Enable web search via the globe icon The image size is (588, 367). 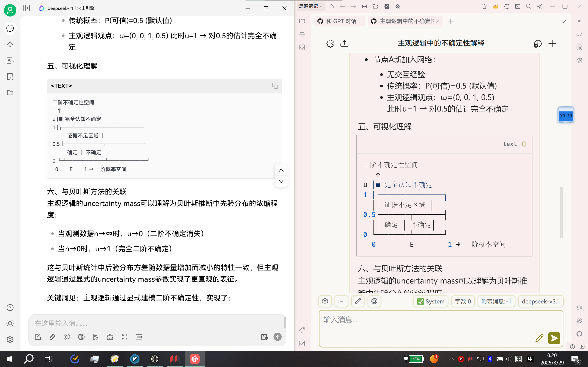81,337
